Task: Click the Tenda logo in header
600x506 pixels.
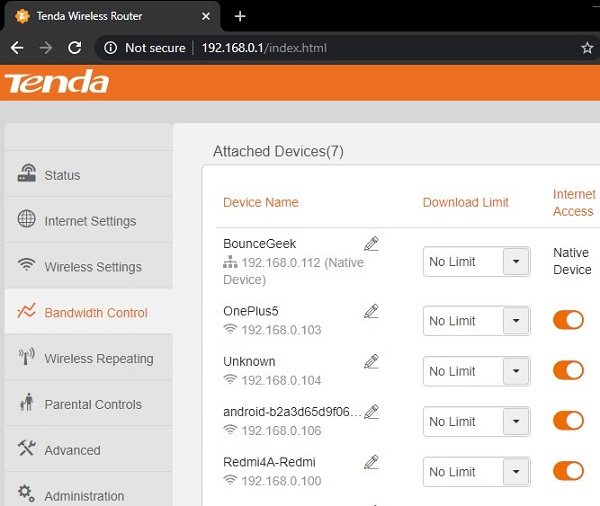Action: (x=57, y=82)
